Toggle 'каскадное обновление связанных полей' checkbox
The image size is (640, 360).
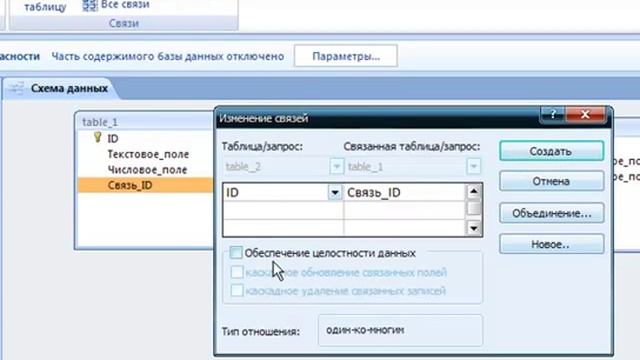pos(237,272)
